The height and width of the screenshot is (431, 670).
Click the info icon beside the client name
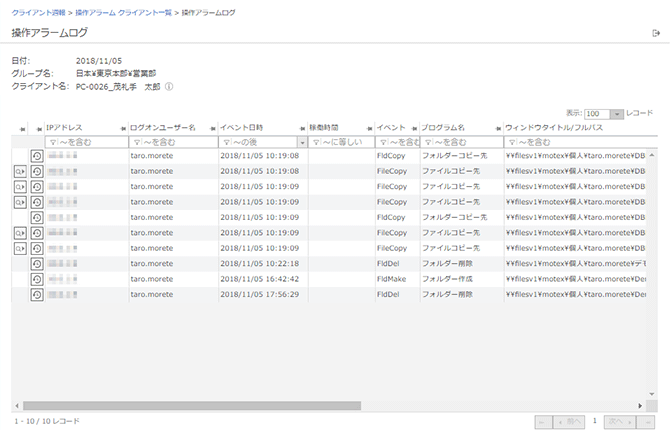[x=170, y=87]
